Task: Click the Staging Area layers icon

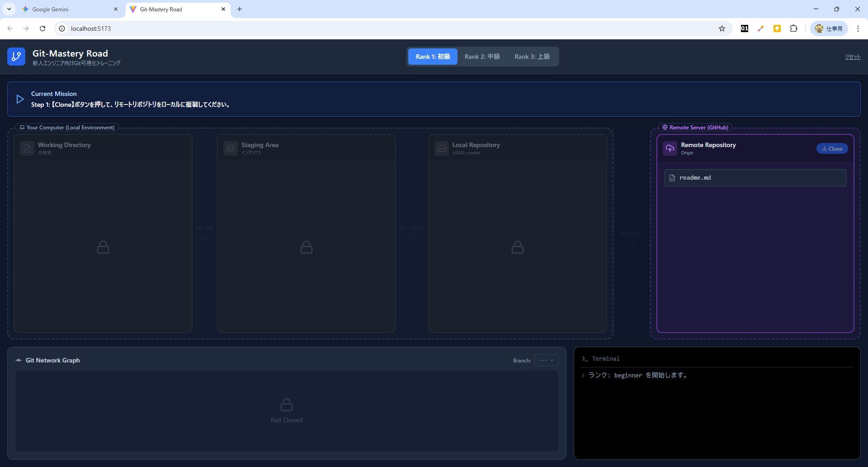Action: click(231, 148)
